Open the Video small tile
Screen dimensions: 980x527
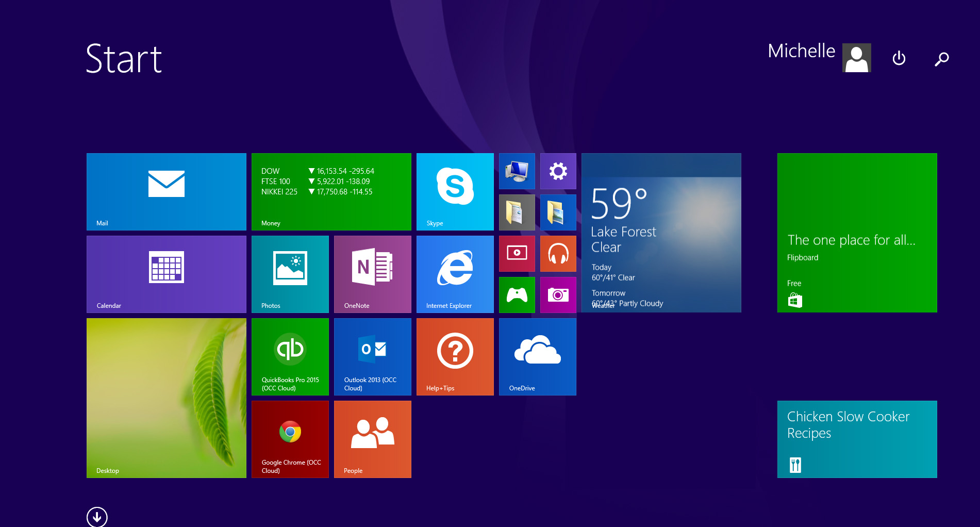[x=517, y=254]
